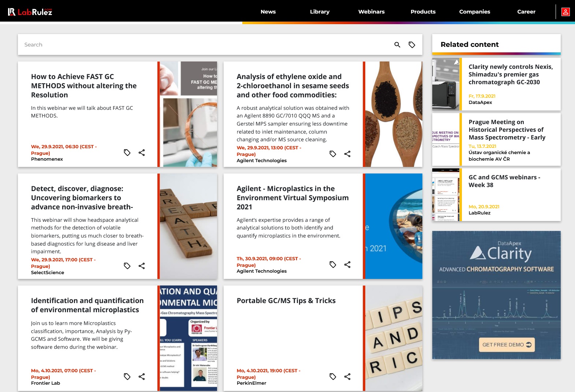Open 'Portable GC/MS Tips & Tricks' title

pyautogui.click(x=286, y=300)
